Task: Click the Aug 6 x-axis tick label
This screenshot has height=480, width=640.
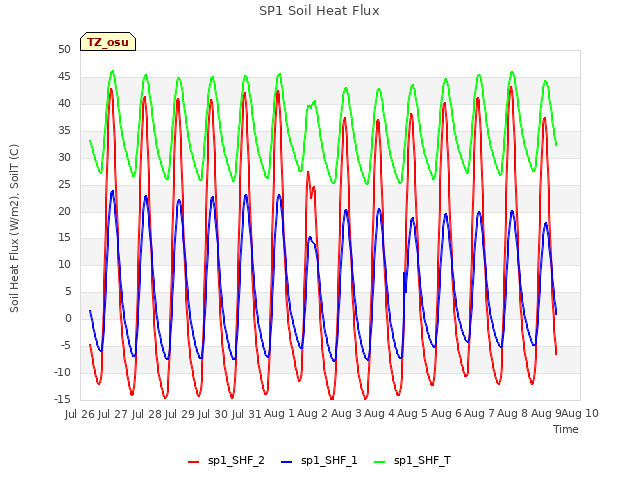Action: 446,413
